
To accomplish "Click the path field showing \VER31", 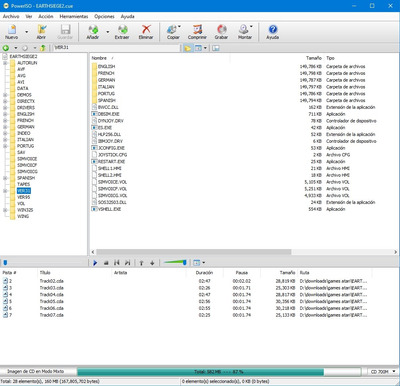I will 117,48.
